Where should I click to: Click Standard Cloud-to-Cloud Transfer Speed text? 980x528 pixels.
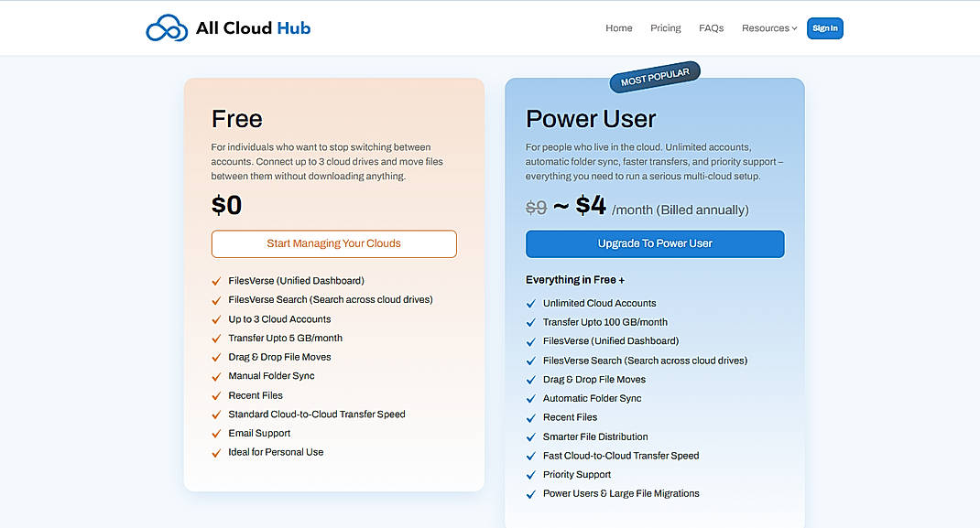pyautogui.click(x=316, y=414)
